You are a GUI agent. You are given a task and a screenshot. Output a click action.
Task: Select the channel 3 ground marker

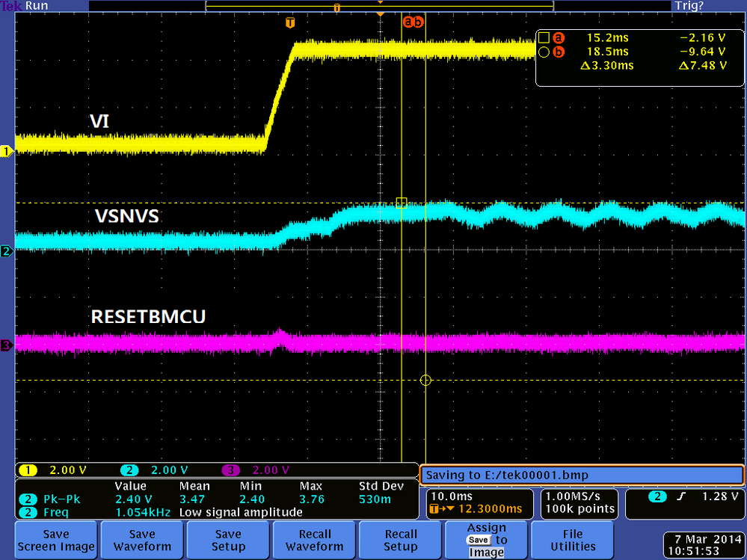[x=7, y=345]
